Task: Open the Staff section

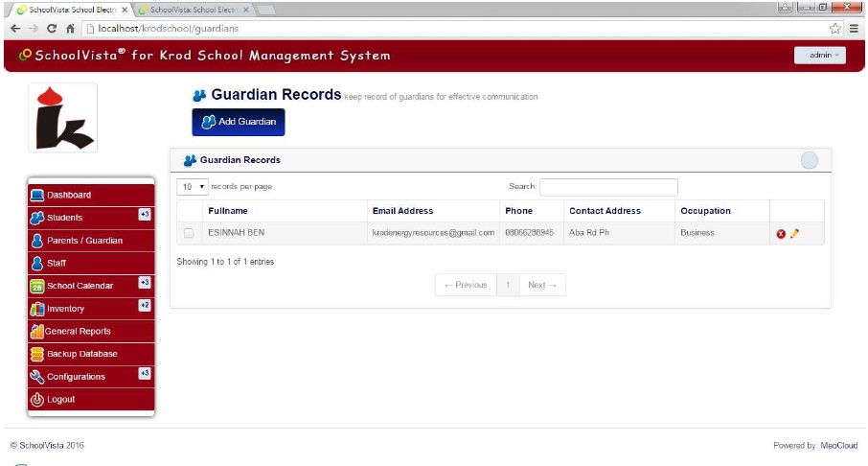Action: [x=57, y=264]
